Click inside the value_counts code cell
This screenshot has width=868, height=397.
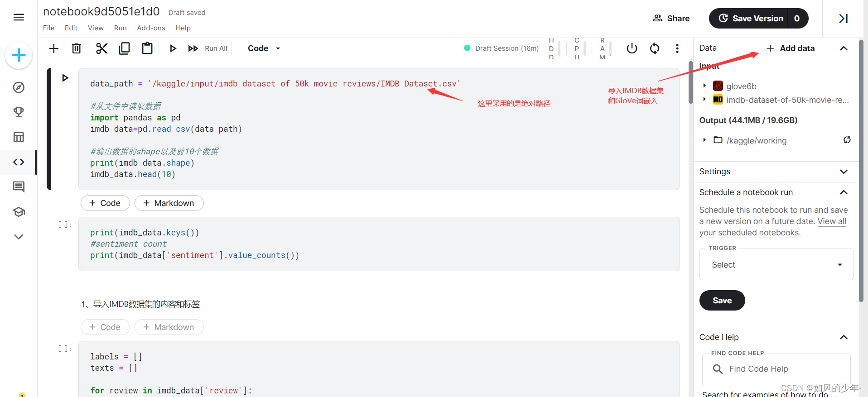click(x=379, y=244)
